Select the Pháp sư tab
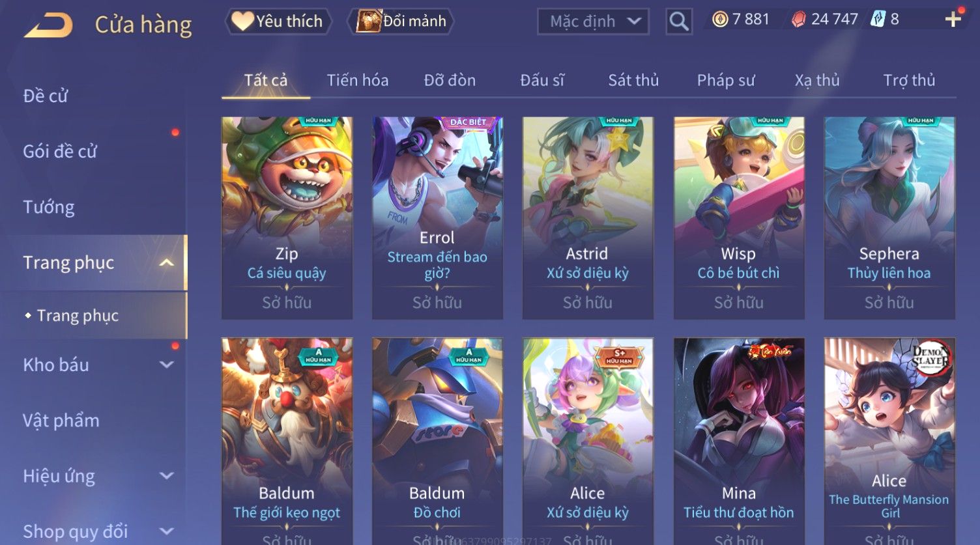980x545 pixels. (x=726, y=80)
